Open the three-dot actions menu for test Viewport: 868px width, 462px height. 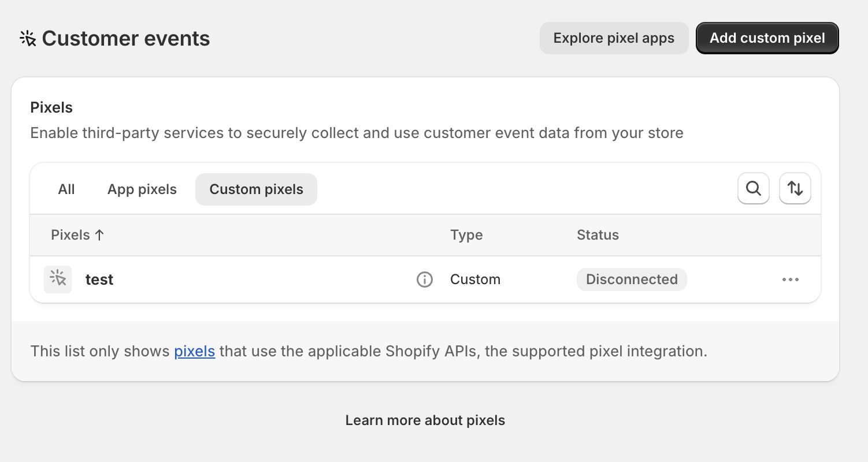790,280
